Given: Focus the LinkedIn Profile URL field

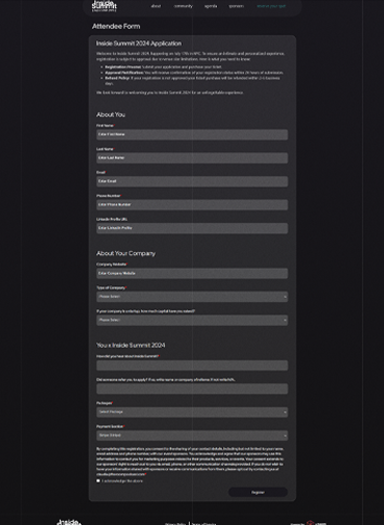Looking at the screenshot, I should click(192, 228).
